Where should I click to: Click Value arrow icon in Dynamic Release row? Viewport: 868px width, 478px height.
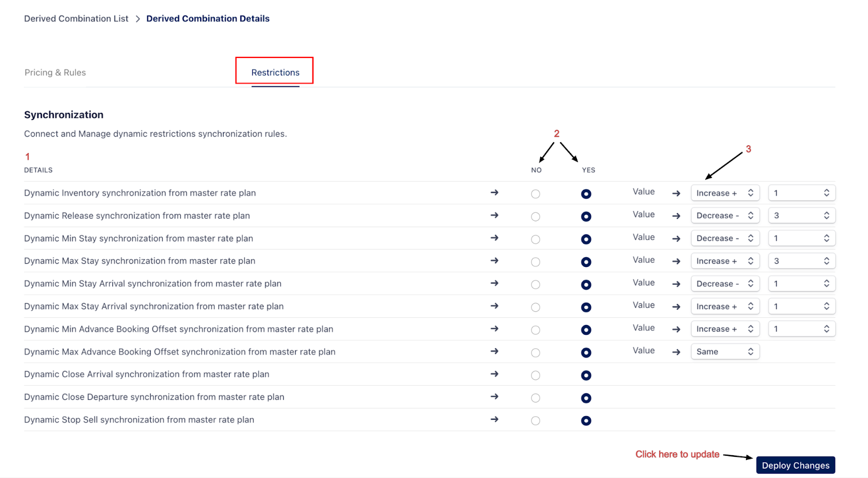(x=676, y=216)
